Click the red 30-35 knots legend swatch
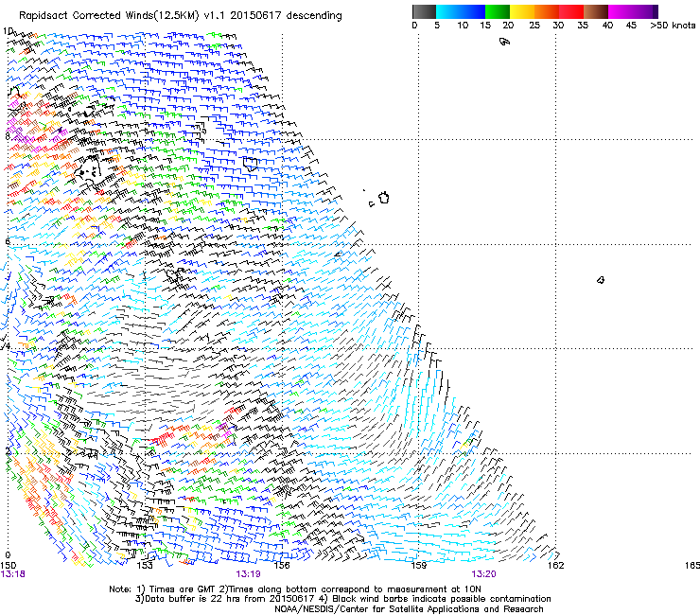The height and width of the screenshot is (615, 700). click(571, 11)
